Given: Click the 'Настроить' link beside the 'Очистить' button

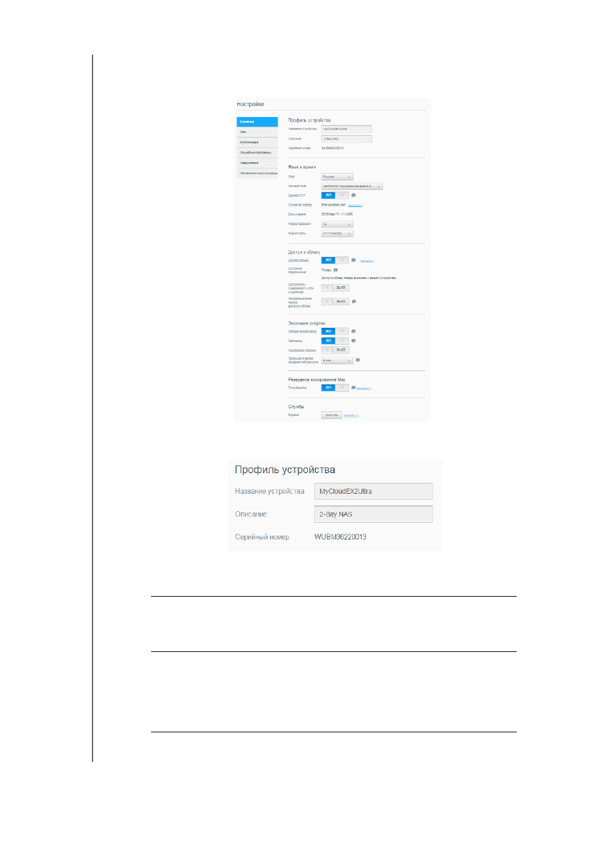Looking at the screenshot, I should click(351, 415).
